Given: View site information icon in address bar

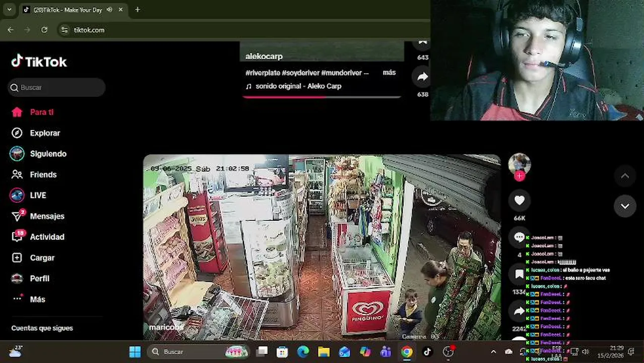Looking at the screenshot, I should point(64,30).
